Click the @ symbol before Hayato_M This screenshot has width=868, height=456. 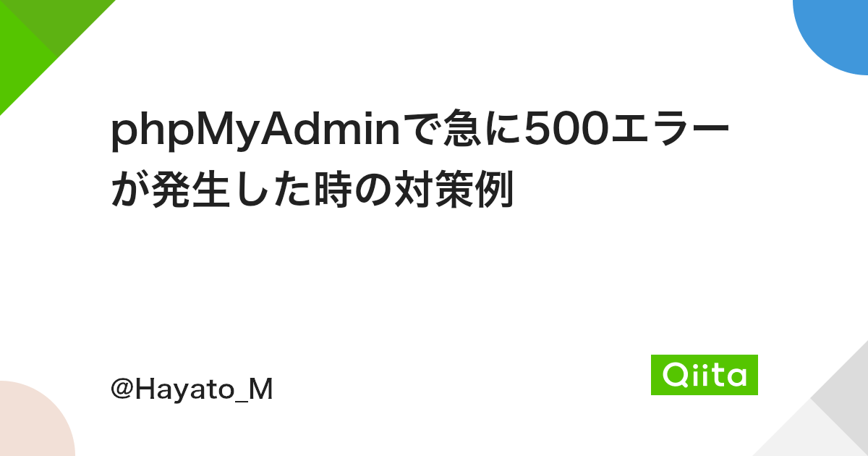tap(120, 390)
